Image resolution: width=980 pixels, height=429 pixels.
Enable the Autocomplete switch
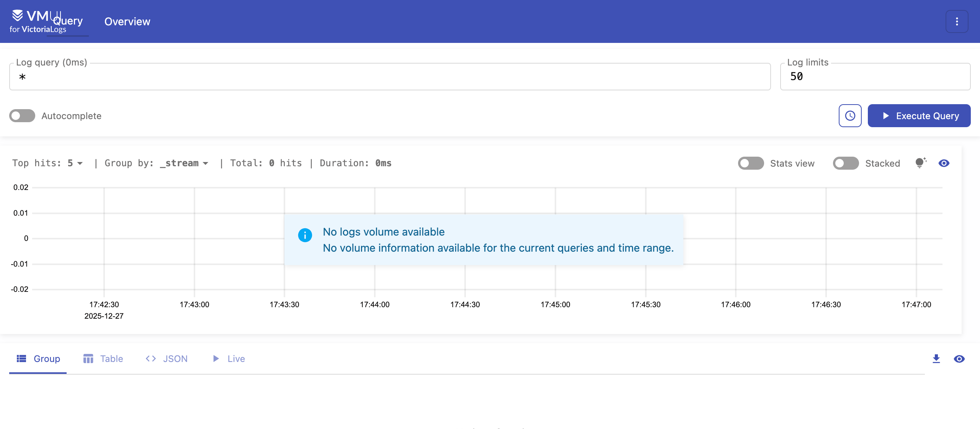pos(22,116)
